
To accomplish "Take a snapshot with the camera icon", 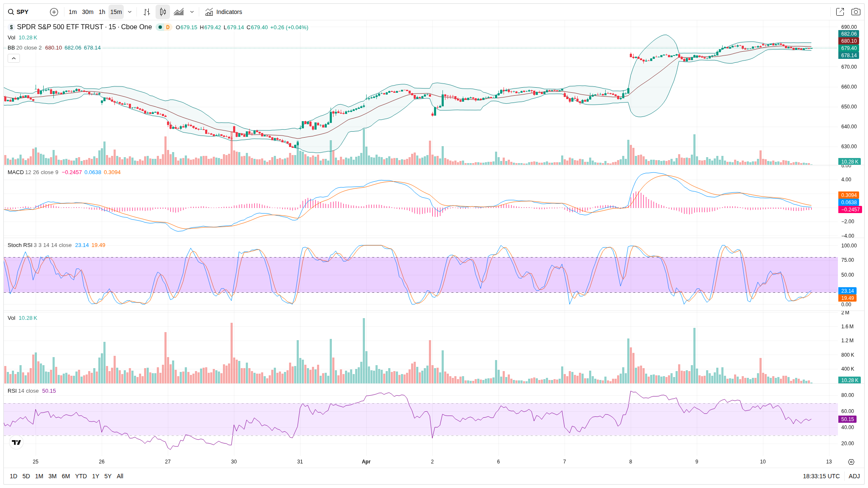I will (856, 12).
